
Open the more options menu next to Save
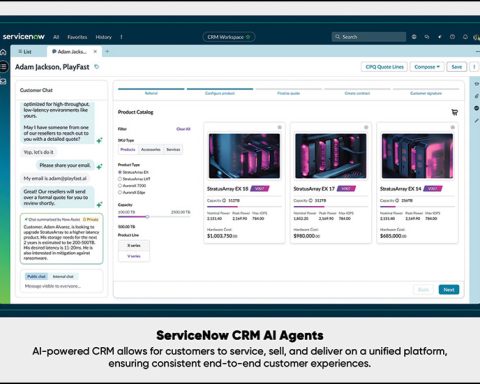(474, 67)
